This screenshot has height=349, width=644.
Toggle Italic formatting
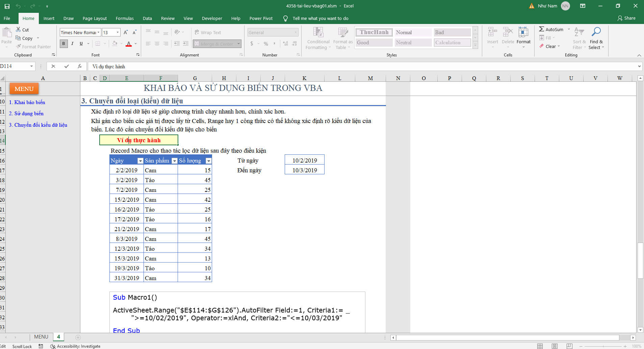point(72,44)
